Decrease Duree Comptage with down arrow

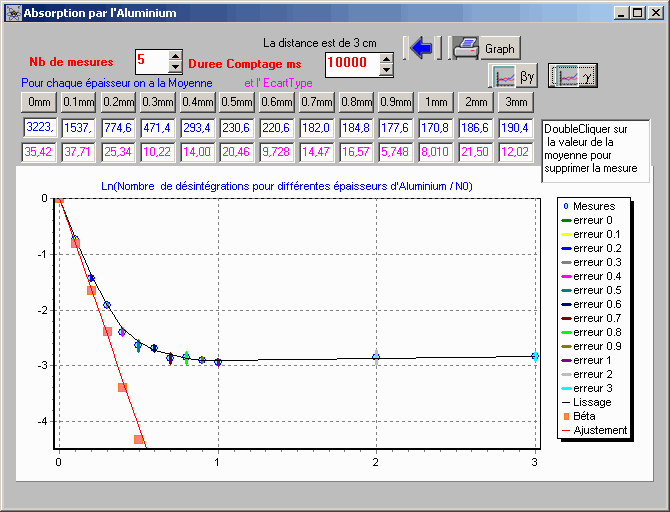tap(385, 70)
